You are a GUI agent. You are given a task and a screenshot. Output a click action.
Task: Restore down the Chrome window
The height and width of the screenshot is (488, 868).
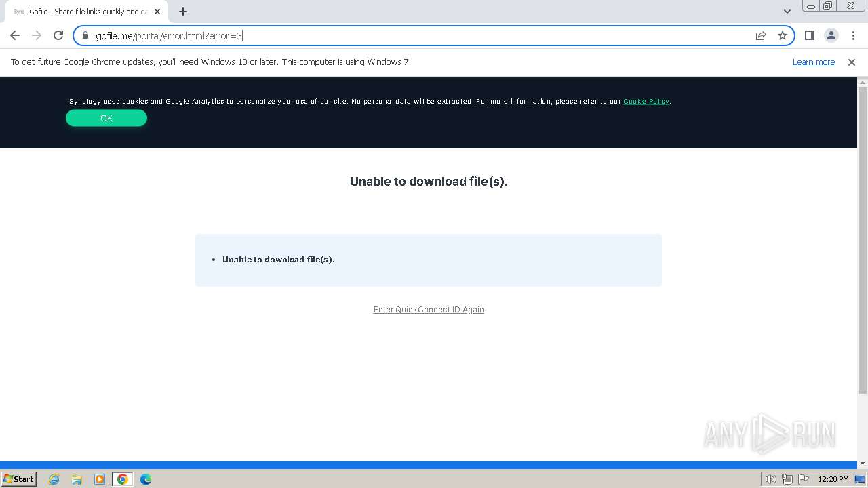coord(828,6)
